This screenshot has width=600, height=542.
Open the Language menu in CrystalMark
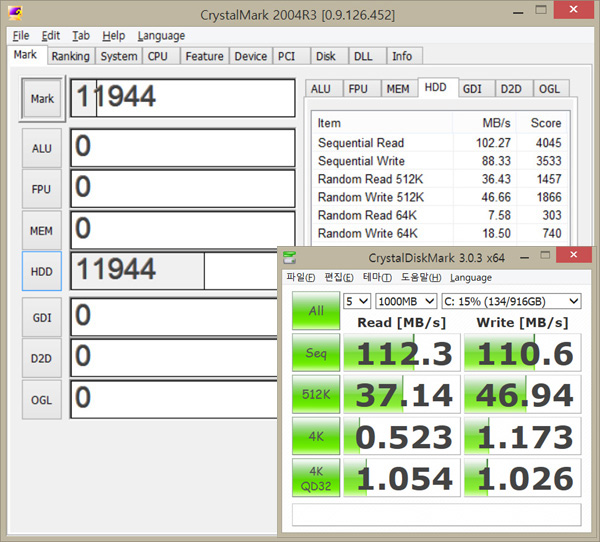[161, 36]
